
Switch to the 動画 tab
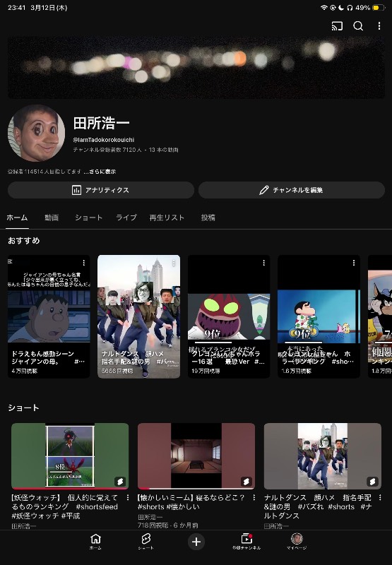(52, 218)
